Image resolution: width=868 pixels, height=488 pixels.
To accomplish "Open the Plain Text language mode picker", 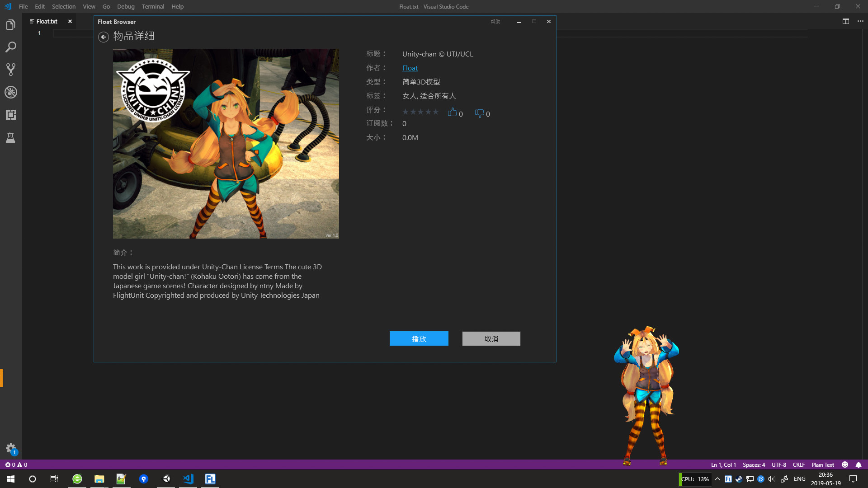I will point(822,465).
